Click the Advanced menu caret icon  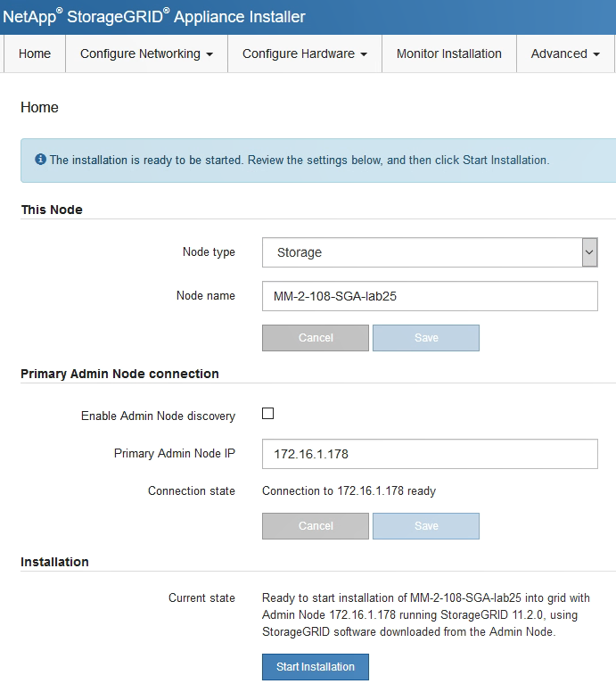pos(595,54)
